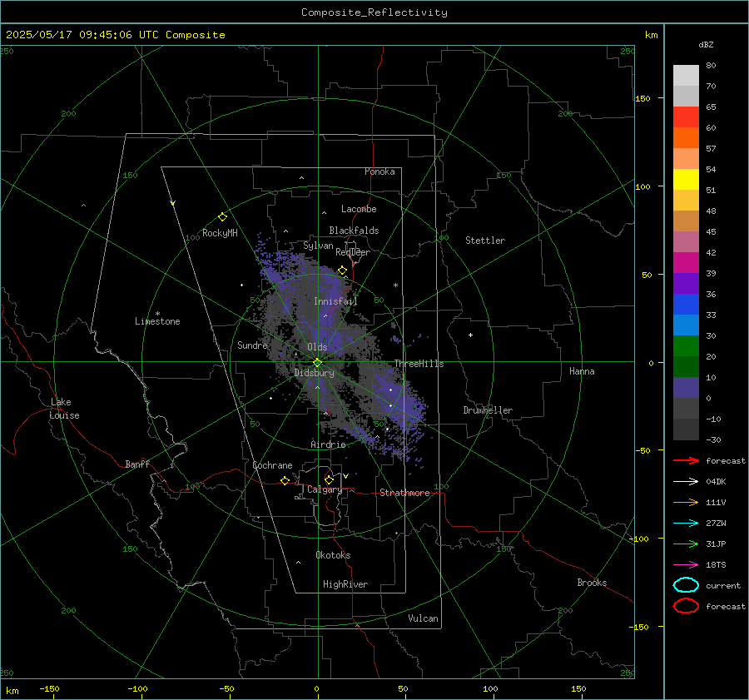
Task: Click the yellow diamond marker near RedDeer
Action: point(343,271)
